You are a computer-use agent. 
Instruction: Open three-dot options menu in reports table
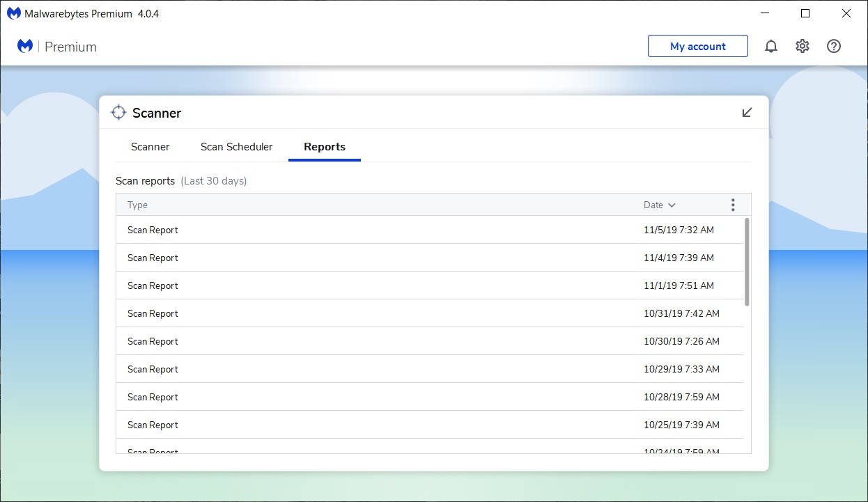(733, 205)
